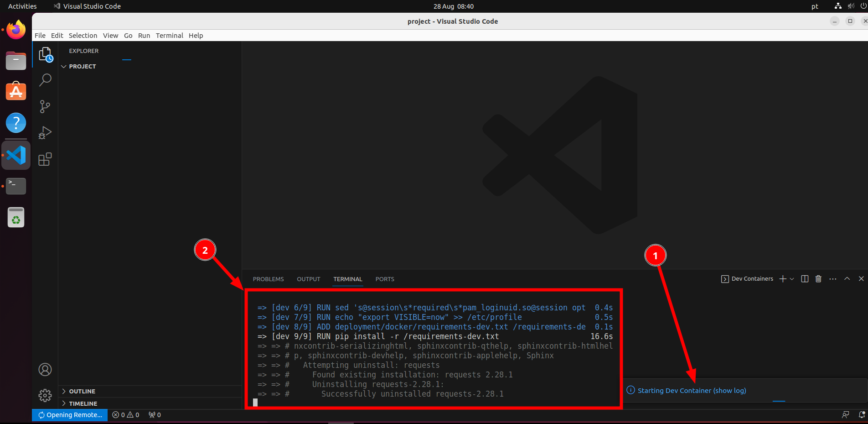This screenshot has height=424, width=868.
Task: Open the View menu
Action: (x=110, y=36)
